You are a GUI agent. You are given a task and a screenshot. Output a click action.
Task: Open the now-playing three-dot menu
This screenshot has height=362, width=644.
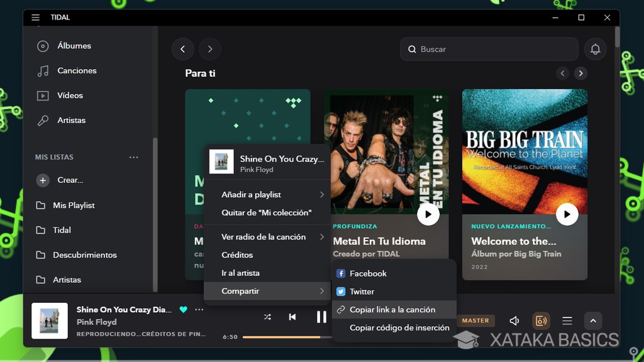coord(199,309)
